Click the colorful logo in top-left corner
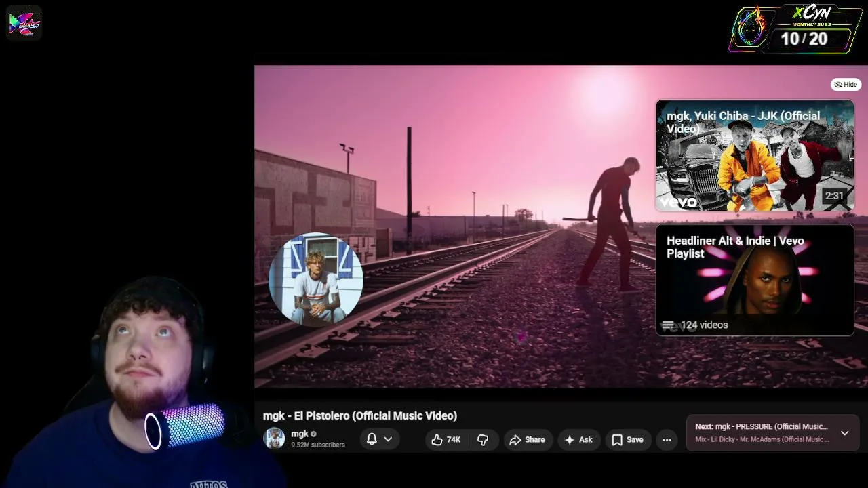The height and width of the screenshot is (488, 868). [x=24, y=24]
